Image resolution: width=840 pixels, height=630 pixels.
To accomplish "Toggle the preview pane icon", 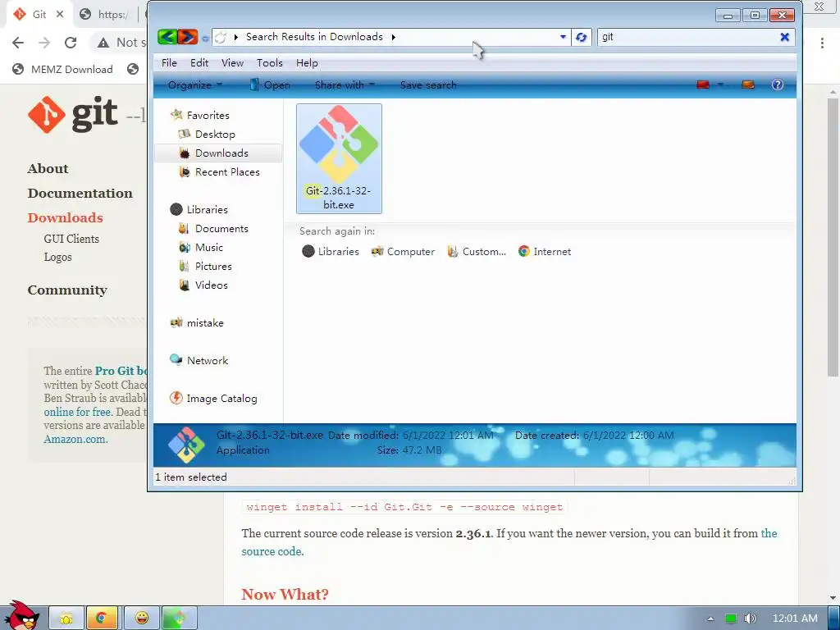I will (x=748, y=84).
